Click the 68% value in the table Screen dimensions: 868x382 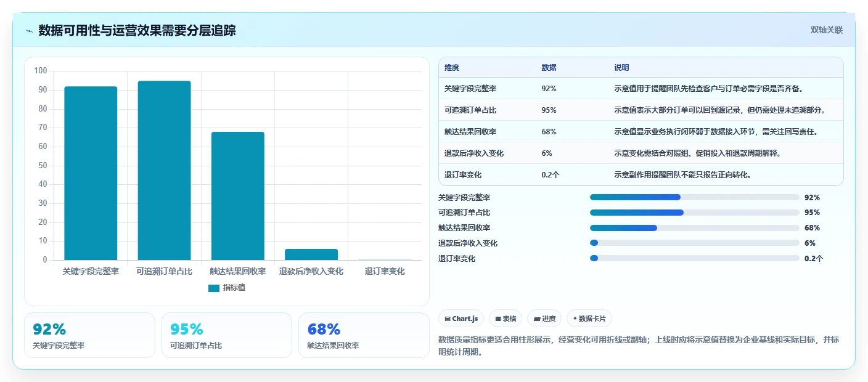549,132
